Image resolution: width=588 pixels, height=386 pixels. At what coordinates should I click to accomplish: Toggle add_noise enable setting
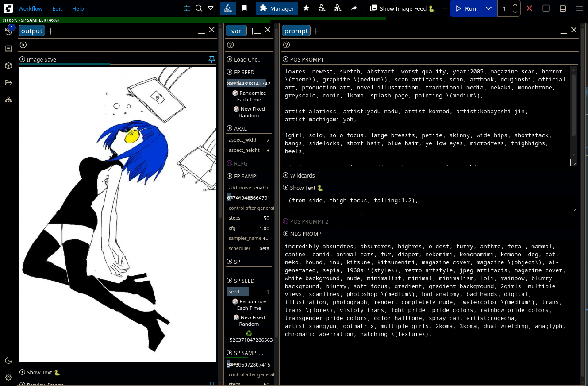(249, 188)
